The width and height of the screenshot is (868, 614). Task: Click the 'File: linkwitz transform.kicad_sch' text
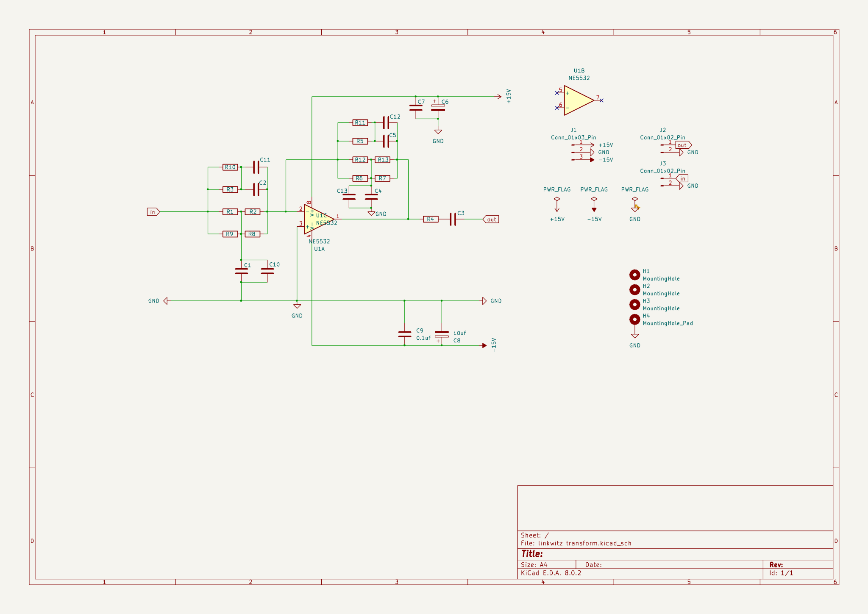[x=576, y=543]
